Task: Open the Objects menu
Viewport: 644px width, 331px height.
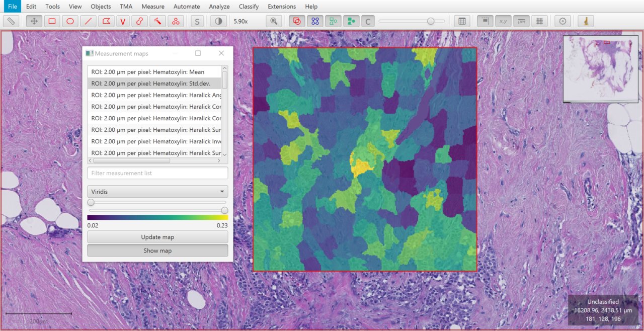Action: pyautogui.click(x=101, y=7)
